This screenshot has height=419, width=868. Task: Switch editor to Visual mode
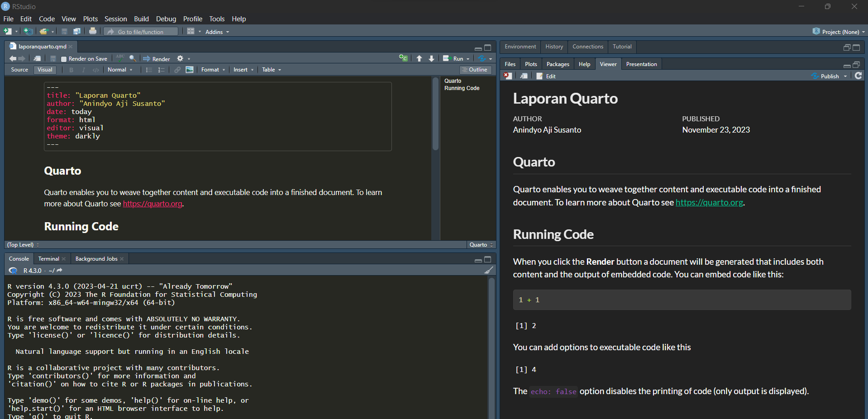click(45, 70)
